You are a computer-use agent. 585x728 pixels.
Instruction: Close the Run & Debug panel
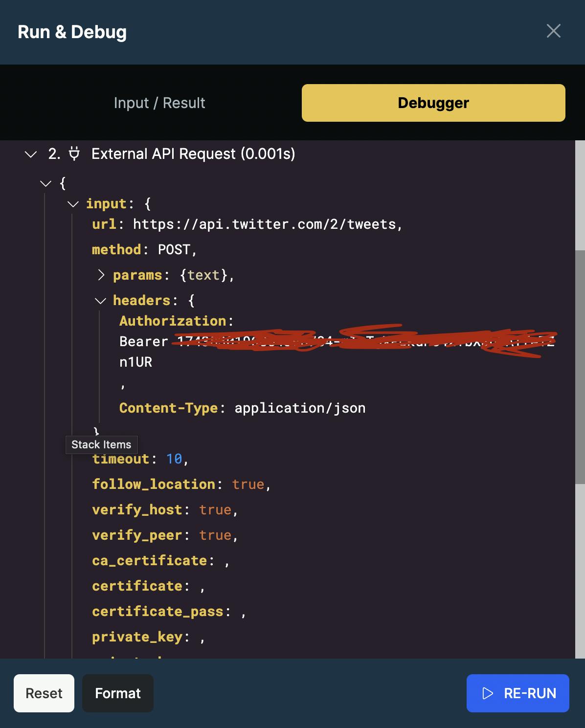point(553,31)
